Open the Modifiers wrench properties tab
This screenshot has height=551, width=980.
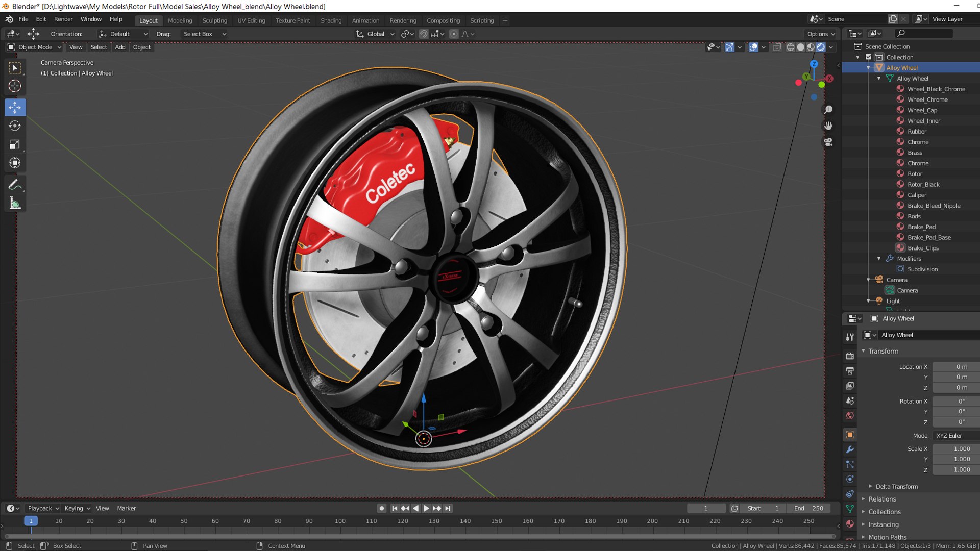coord(850,449)
